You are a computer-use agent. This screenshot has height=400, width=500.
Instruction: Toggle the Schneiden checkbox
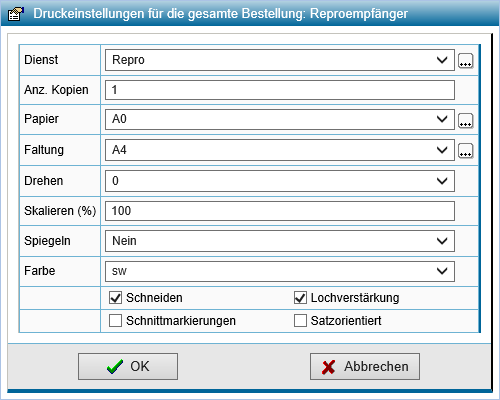point(115,298)
